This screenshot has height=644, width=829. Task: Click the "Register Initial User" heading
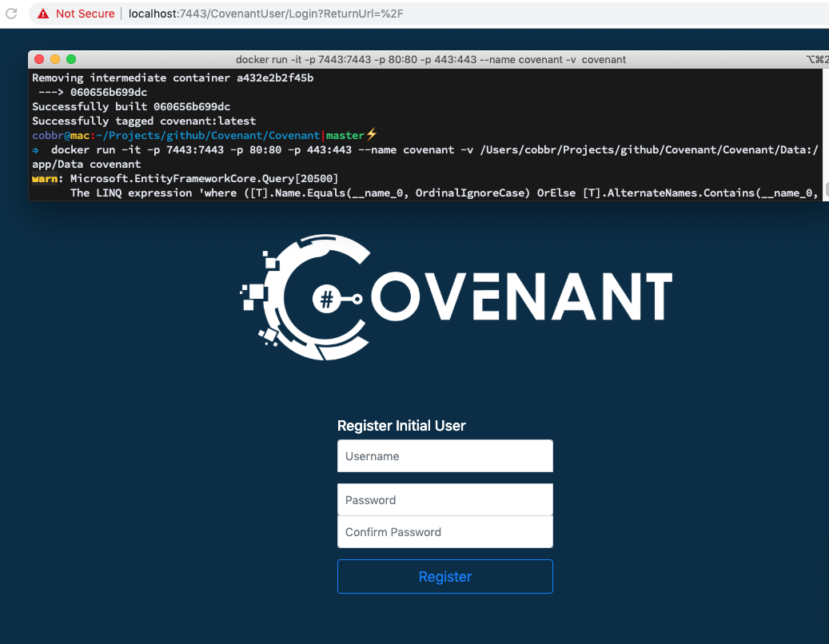tap(401, 426)
